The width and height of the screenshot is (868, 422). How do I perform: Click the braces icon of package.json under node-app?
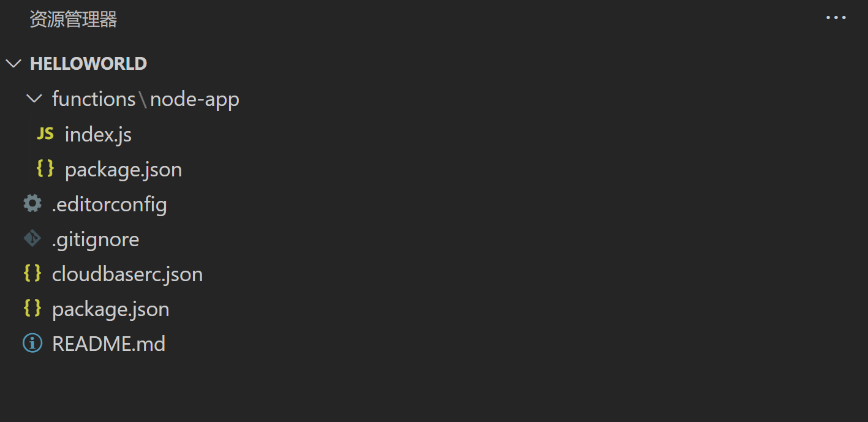point(45,169)
